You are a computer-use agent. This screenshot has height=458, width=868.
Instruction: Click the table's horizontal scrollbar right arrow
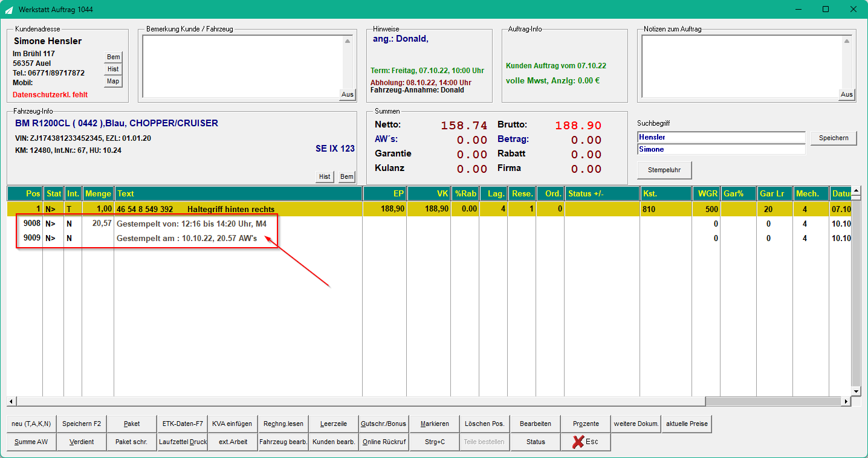click(846, 401)
